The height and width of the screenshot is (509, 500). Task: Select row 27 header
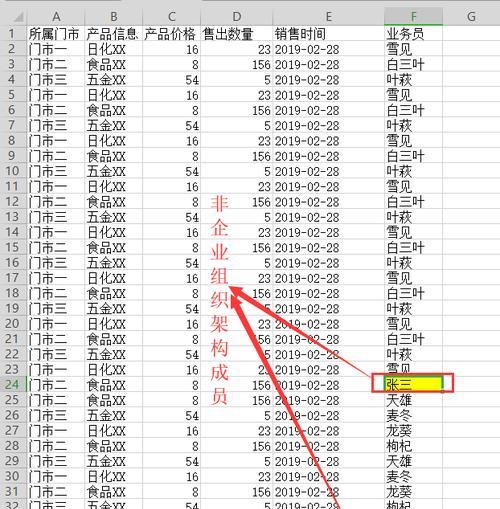point(13,431)
